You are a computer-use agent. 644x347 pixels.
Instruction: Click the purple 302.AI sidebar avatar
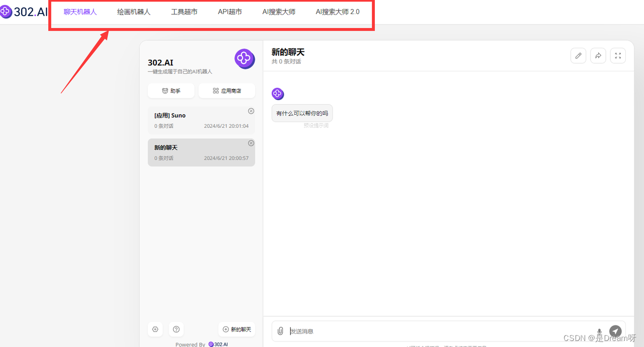245,59
